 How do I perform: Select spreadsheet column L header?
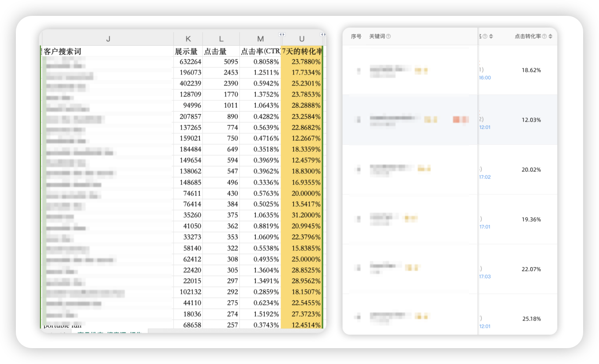click(x=221, y=39)
